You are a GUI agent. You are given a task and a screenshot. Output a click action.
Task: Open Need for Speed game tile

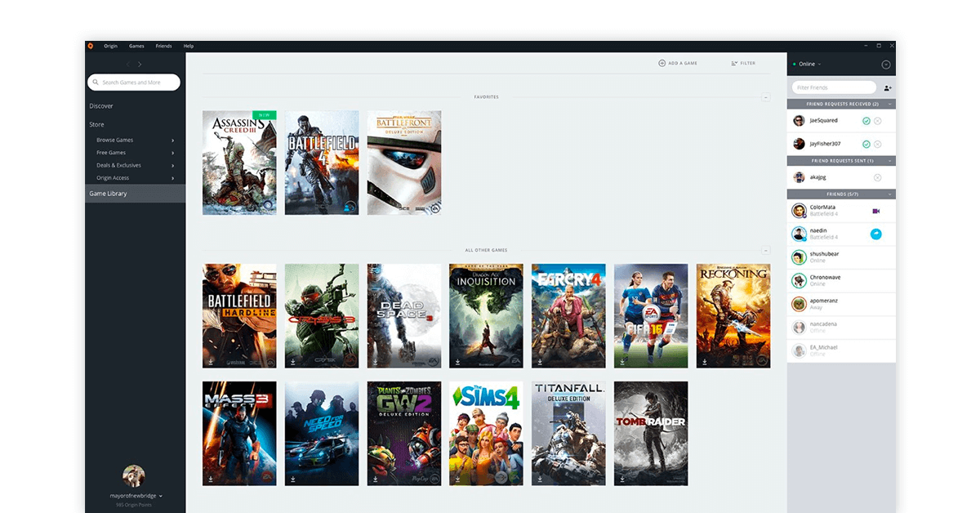pos(322,434)
